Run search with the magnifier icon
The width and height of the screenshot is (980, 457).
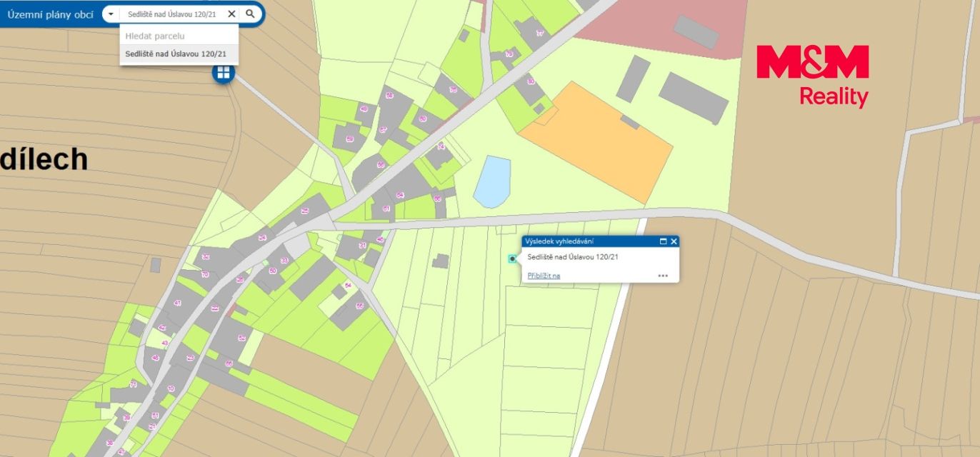[x=250, y=14]
